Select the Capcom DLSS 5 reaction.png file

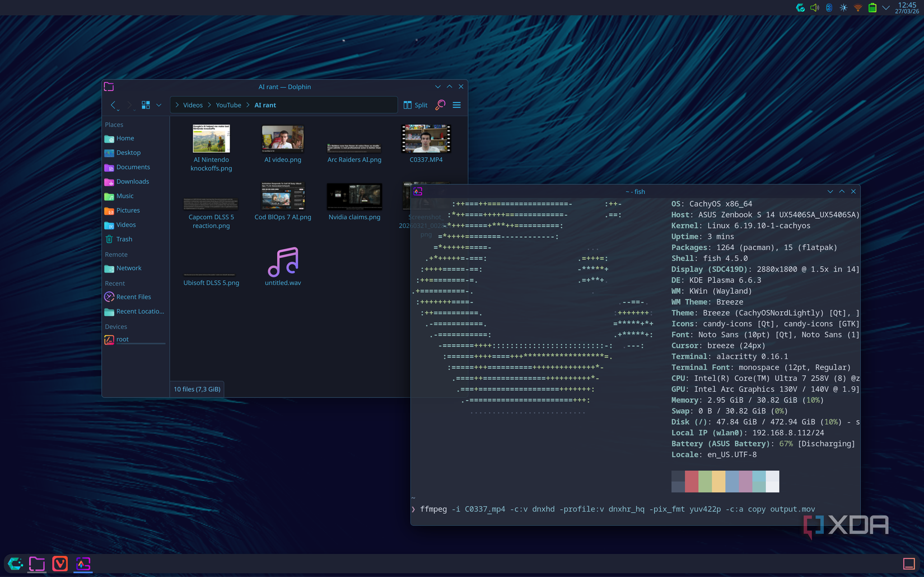click(211, 213)
